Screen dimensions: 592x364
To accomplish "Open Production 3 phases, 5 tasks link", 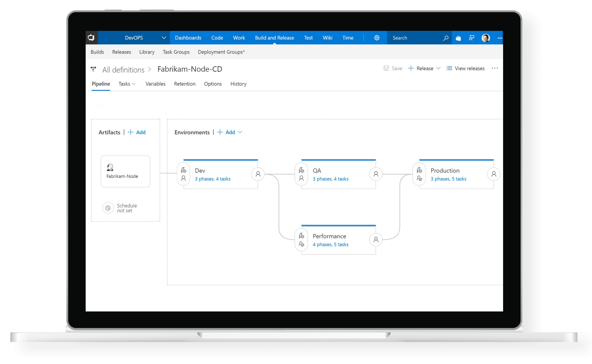I will (448, 179).
